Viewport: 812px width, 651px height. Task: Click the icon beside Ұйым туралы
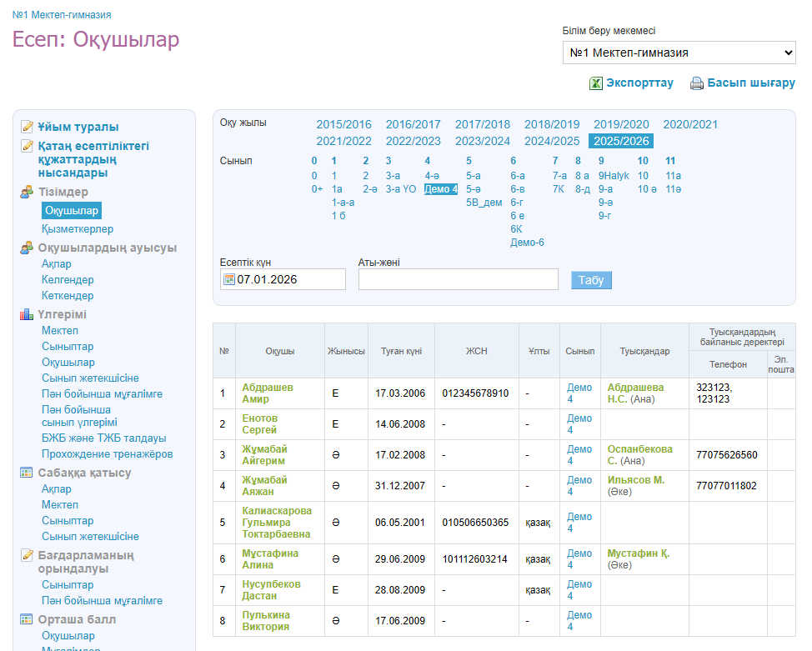pos(27,127)
